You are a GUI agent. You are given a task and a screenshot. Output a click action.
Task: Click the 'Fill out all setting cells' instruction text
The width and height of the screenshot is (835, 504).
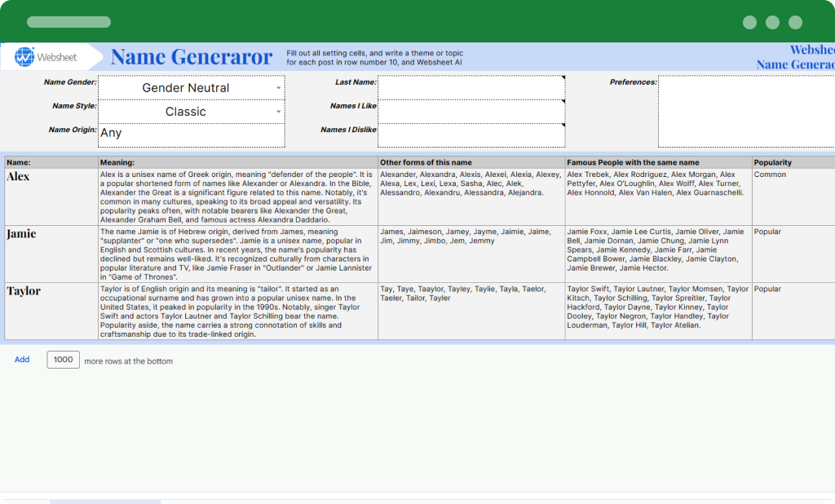pyautogui.click(x=375, y=58)
